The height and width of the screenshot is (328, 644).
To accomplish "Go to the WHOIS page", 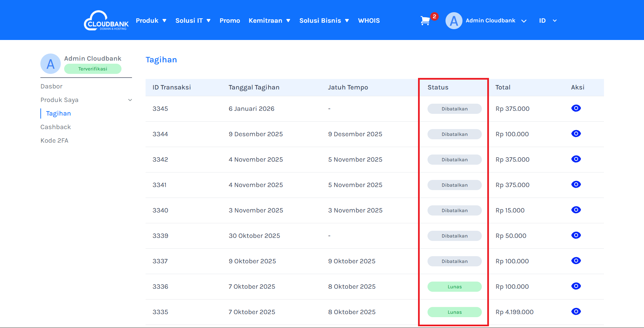I will pyautogui.click(x=369, y=21).
